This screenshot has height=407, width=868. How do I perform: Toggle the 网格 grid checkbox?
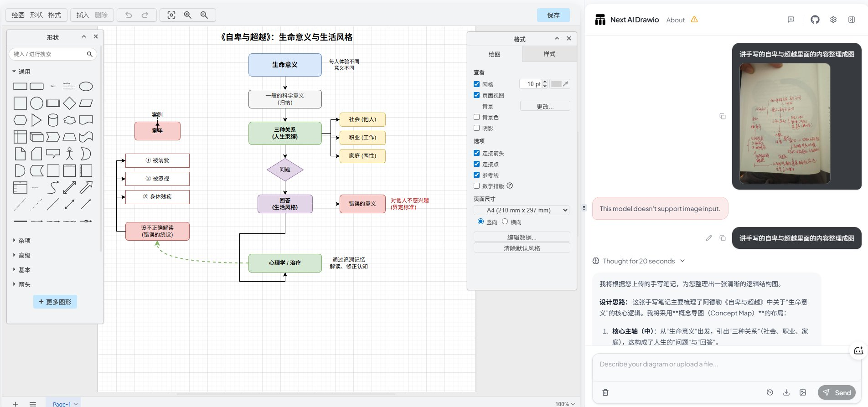point(477,84)
